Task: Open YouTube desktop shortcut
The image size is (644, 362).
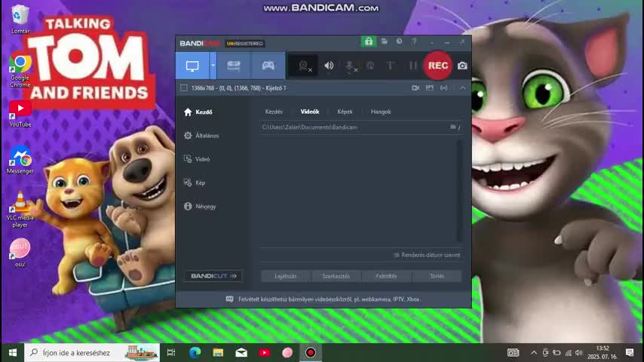Action: click(20, 114)
